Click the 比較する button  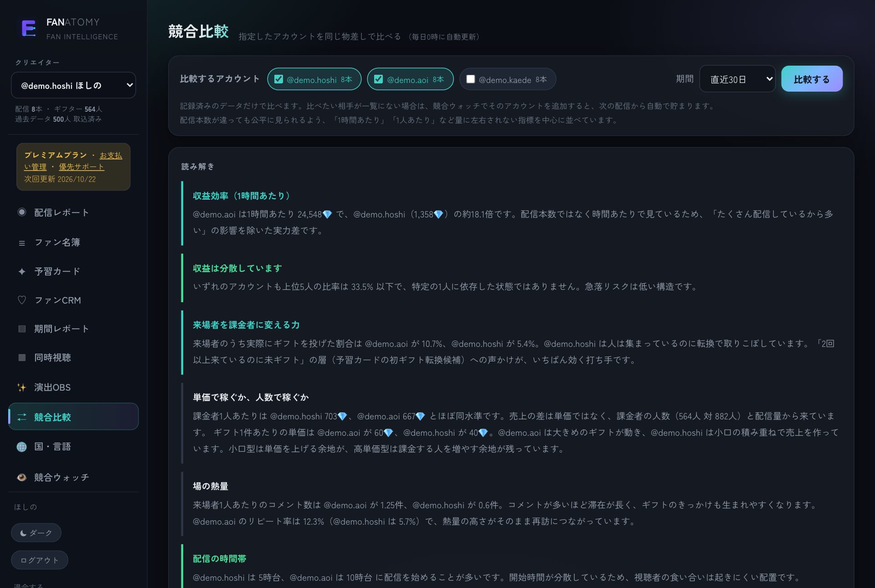812,79
